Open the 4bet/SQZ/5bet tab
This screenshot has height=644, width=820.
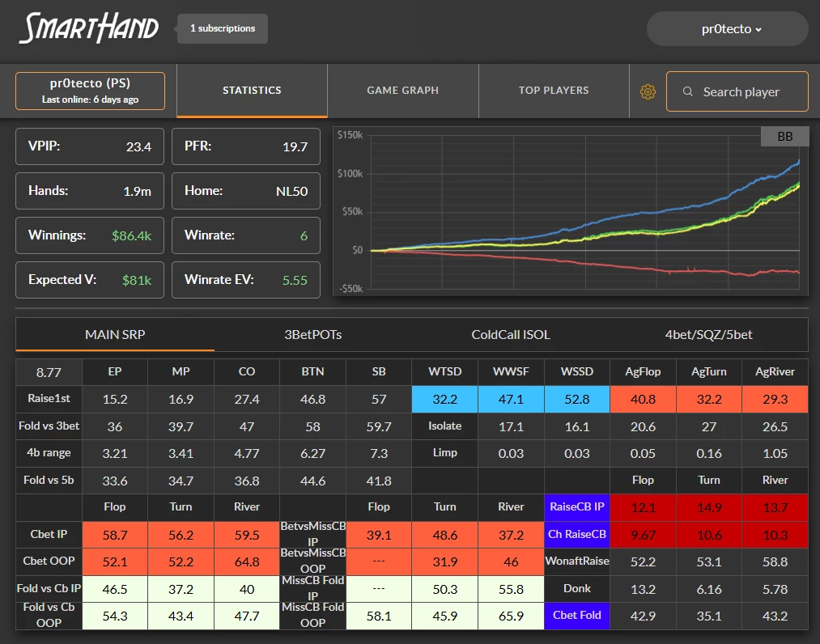click(708, 335)
